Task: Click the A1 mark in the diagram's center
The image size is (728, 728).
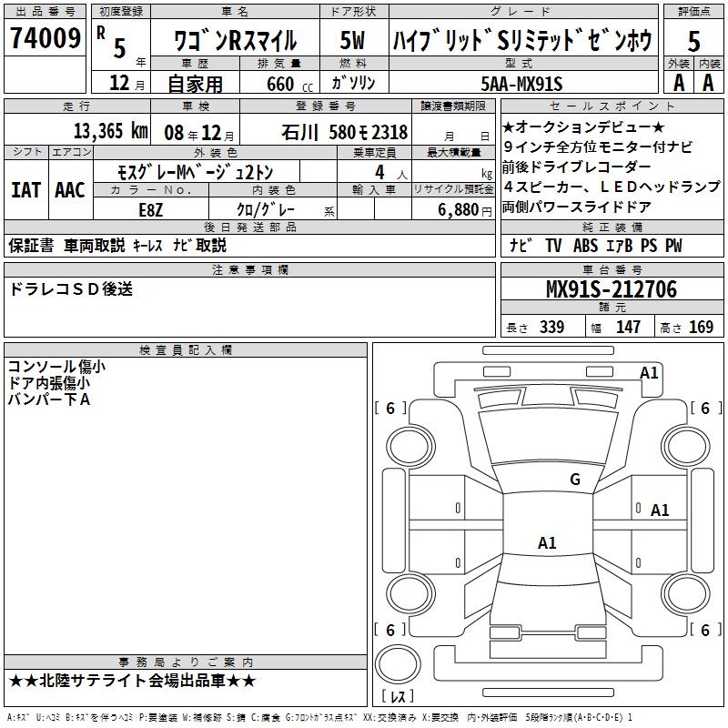Action: [547, 543]
